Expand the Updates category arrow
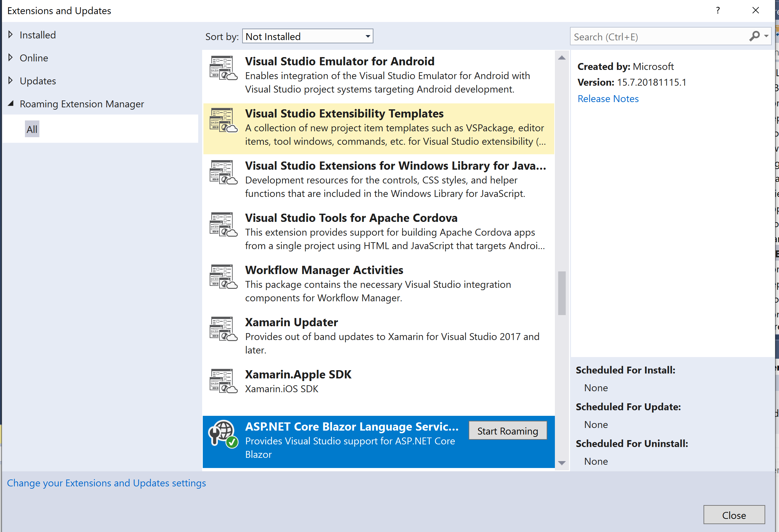Viewport: 779px width, 532px height. [11, 80]
